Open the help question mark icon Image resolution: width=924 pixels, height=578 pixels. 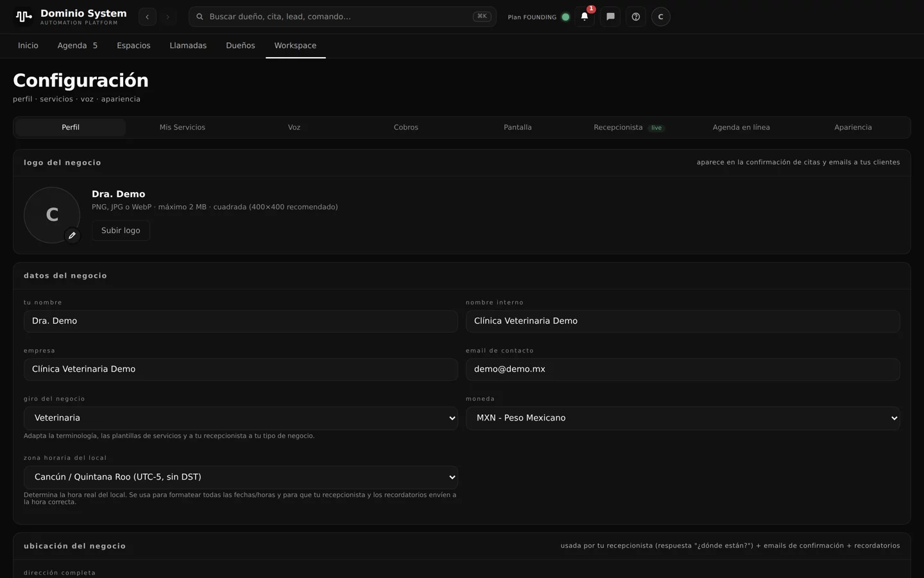636,17
